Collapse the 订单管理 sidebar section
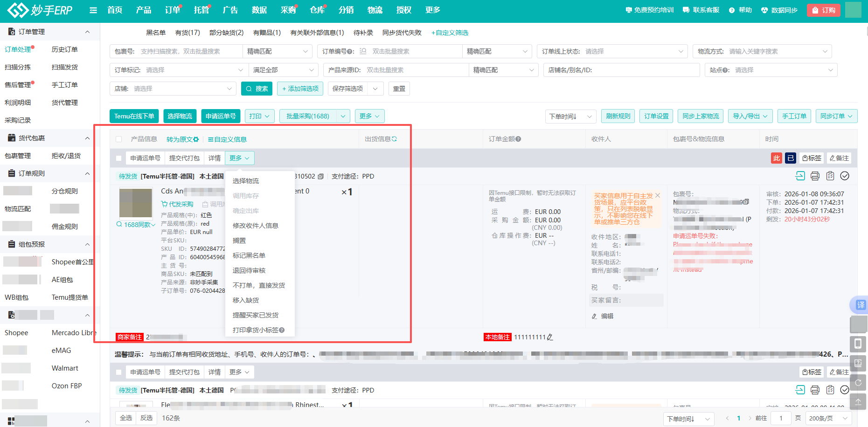The height and width of the screenshot is (427, 868). [x=87, y=32]
